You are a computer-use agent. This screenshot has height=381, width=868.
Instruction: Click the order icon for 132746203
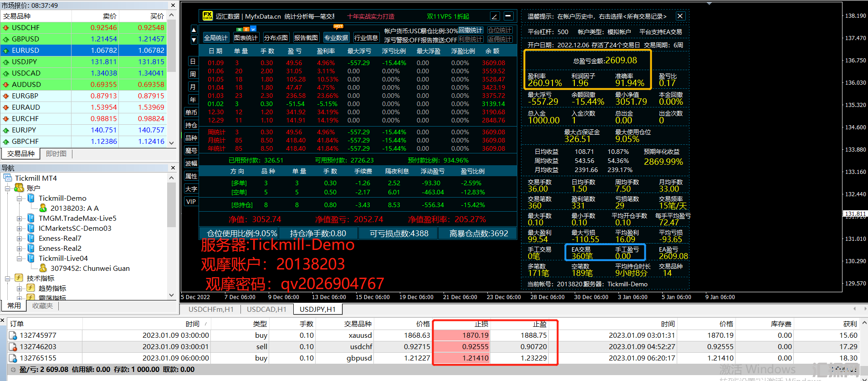click(x=13, y=347)
